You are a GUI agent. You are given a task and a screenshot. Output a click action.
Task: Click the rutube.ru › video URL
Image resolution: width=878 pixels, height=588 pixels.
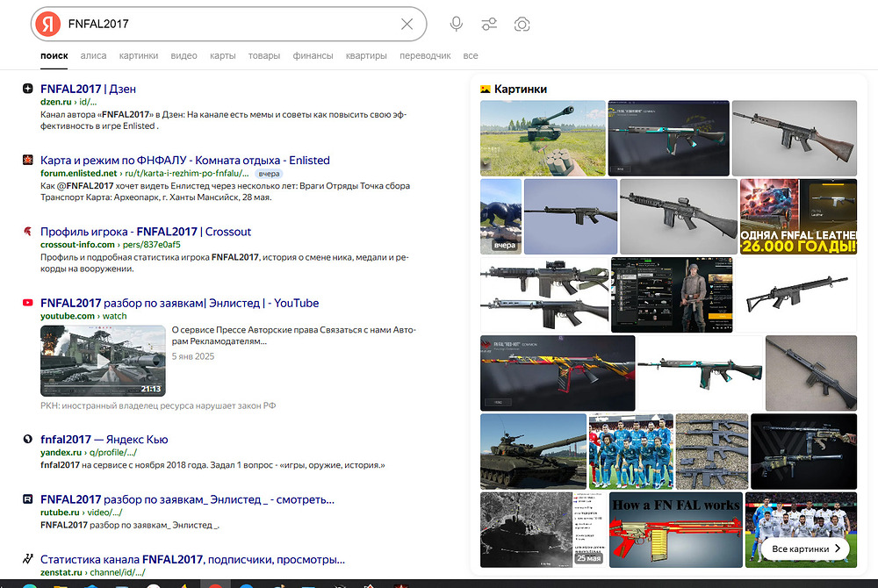81,513
